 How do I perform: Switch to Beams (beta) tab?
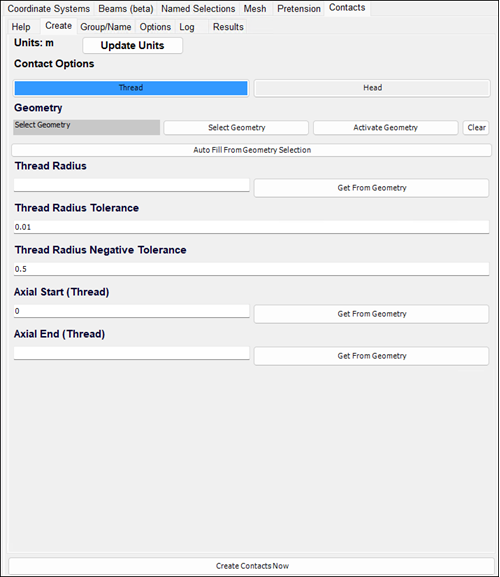[x=126, y=8]
